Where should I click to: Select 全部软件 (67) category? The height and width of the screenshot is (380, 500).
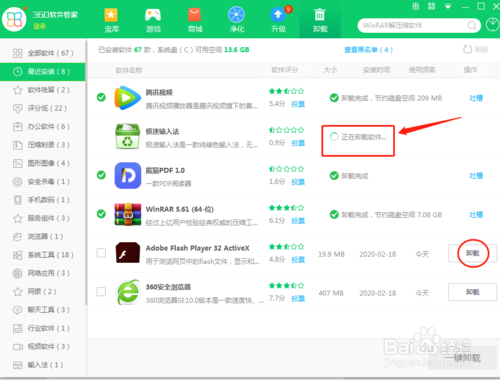pyautogui.click(x=43, y=53)
